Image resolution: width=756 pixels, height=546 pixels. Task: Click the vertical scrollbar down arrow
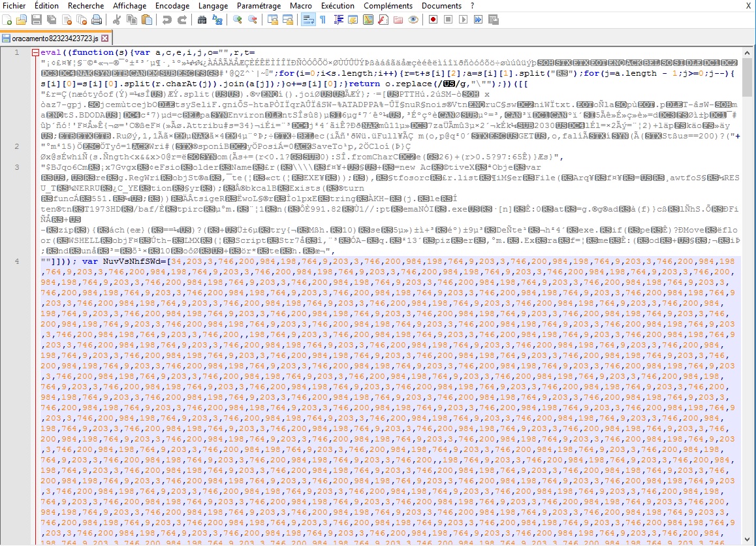(748, 539)
